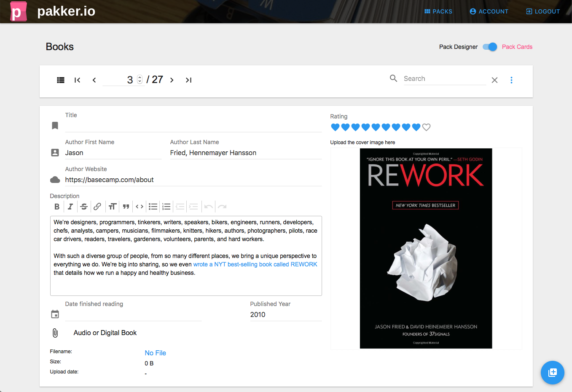Go to the previous record
The height and width of the screenshot is (392, 572).
(x=94, y=80)
